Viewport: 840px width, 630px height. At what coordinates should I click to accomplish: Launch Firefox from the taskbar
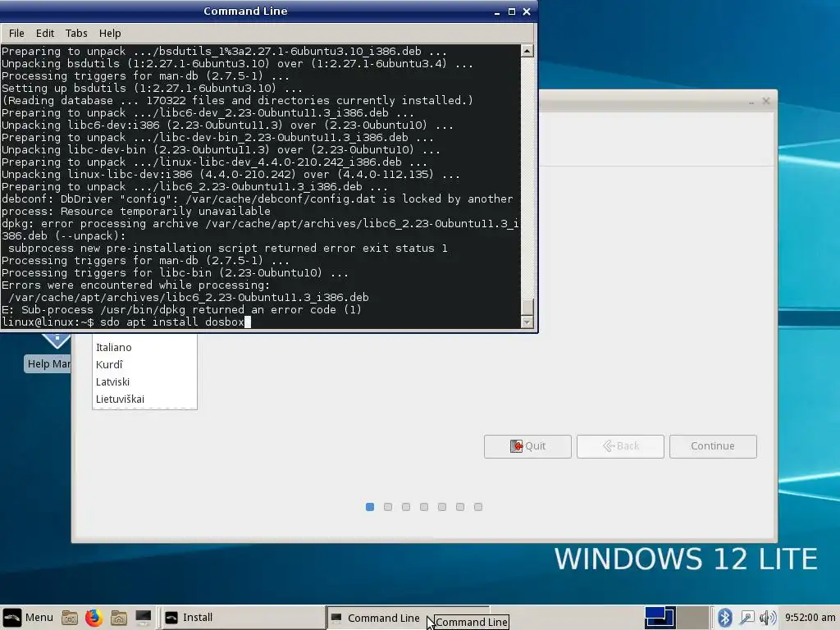point(94,618)
